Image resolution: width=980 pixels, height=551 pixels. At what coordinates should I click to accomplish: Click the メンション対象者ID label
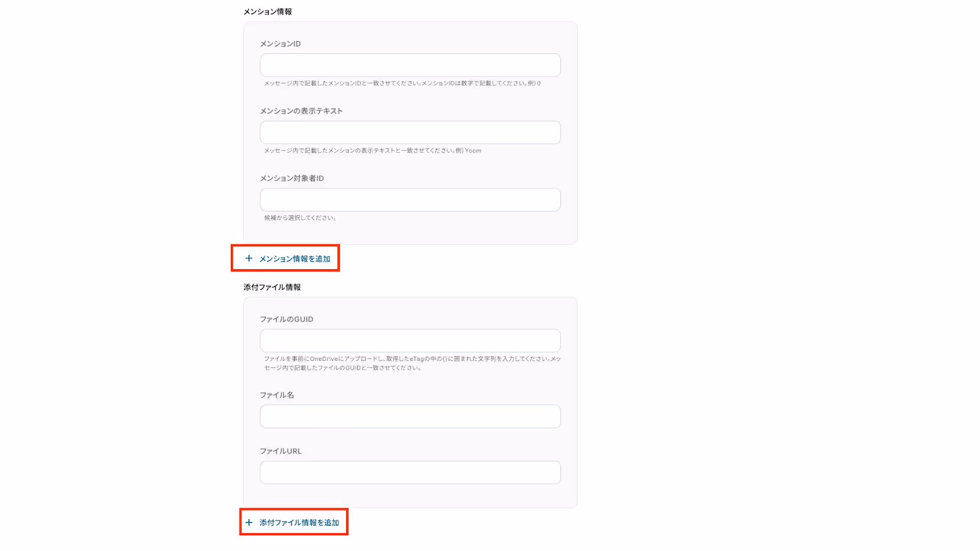click(292, 178)
